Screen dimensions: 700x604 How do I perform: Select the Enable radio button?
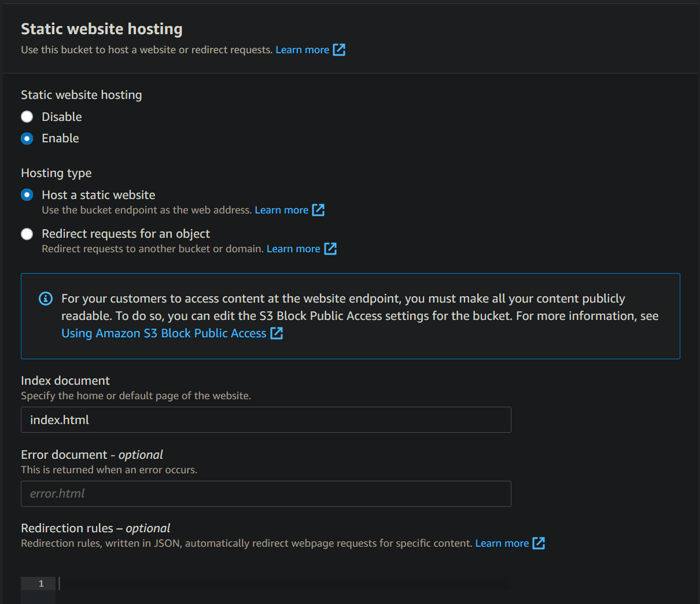pyautogui.click(x=27, y=138)
